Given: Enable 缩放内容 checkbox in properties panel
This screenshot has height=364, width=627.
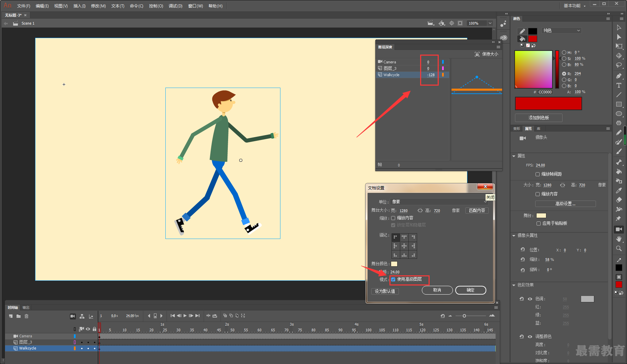Looking at the screenshot, I should 538,194.
